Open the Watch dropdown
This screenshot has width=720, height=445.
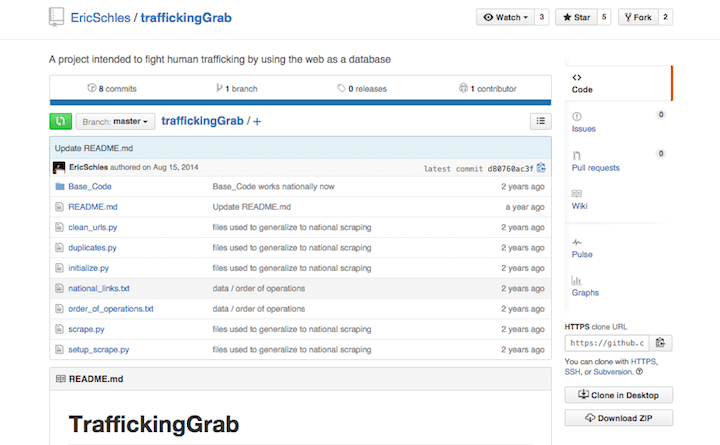(506, 17)
